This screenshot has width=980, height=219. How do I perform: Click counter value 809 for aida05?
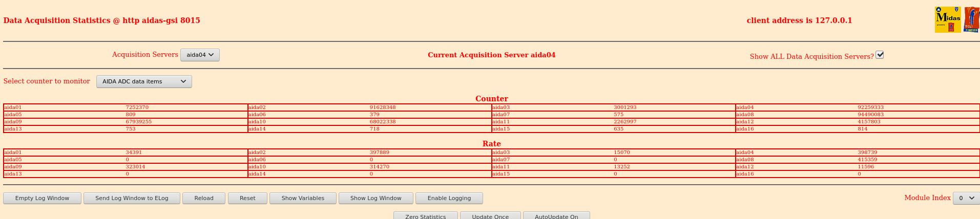click(x=131, y=115)
